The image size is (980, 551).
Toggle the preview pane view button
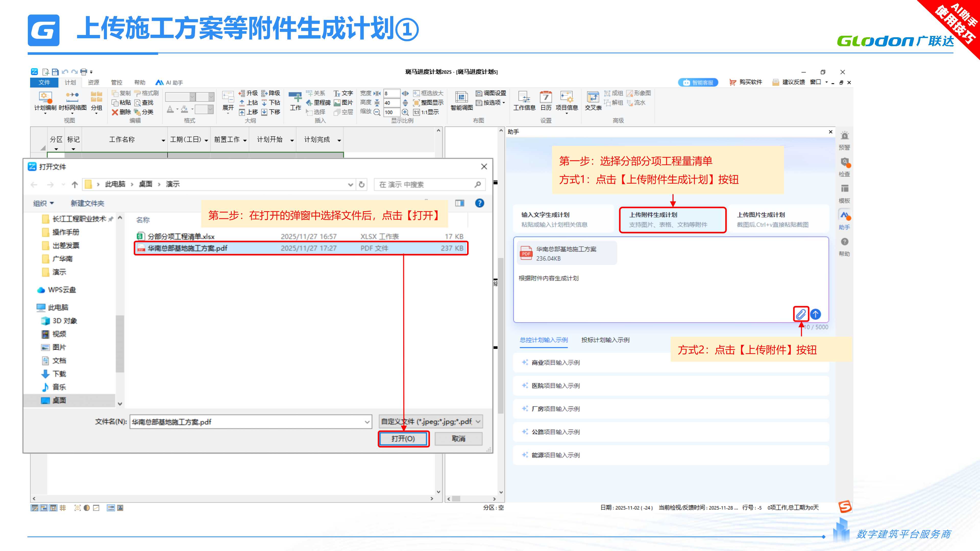coord(460,203)
